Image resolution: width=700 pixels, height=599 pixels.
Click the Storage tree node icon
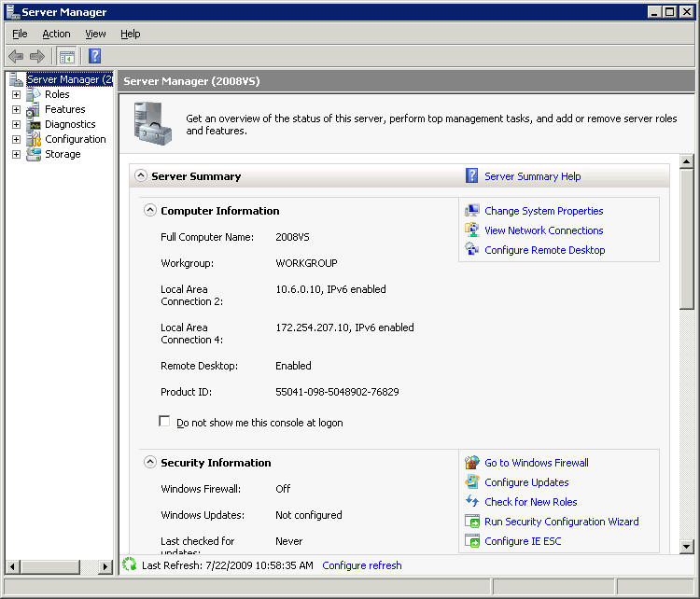pos(34,154)
